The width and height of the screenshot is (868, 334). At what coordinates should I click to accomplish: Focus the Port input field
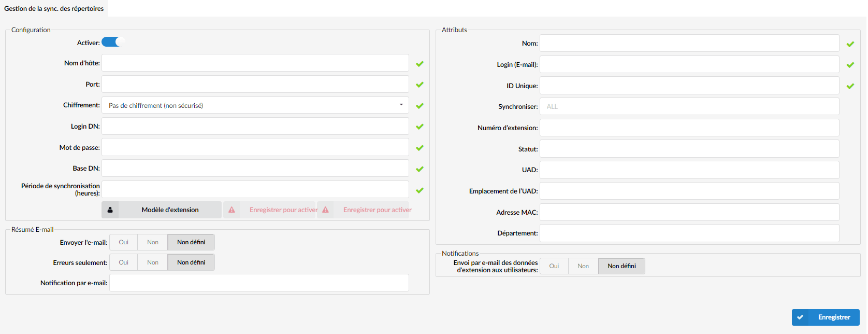coord(255,84)
